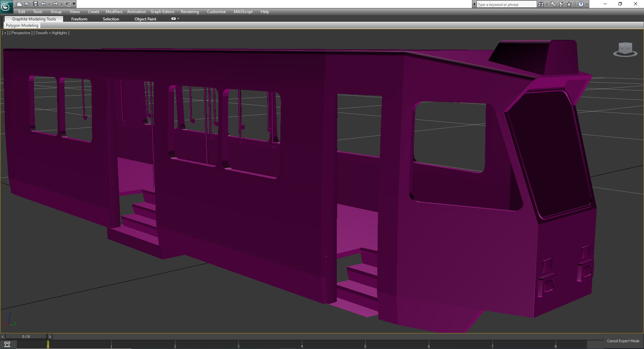Open the ribbon display options arrow
The image size is (644, 349).
point(178,19)
